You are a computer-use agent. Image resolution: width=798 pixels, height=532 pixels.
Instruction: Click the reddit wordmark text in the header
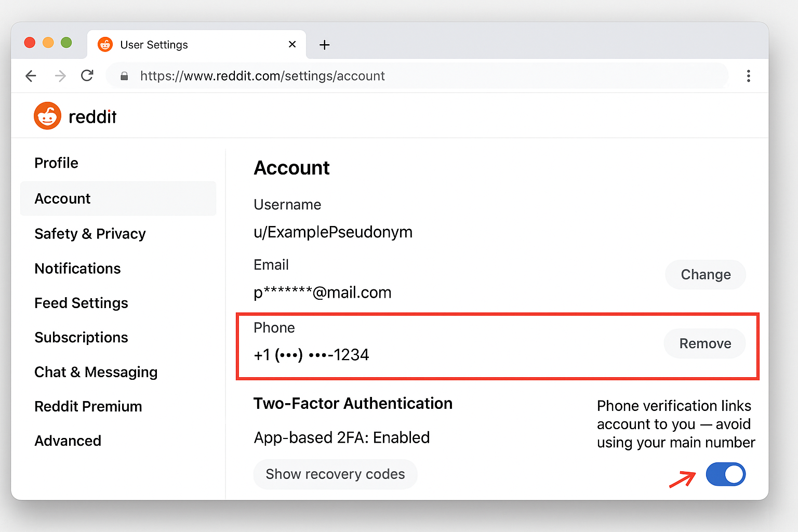pyautogui.click(x=92, y=116)
